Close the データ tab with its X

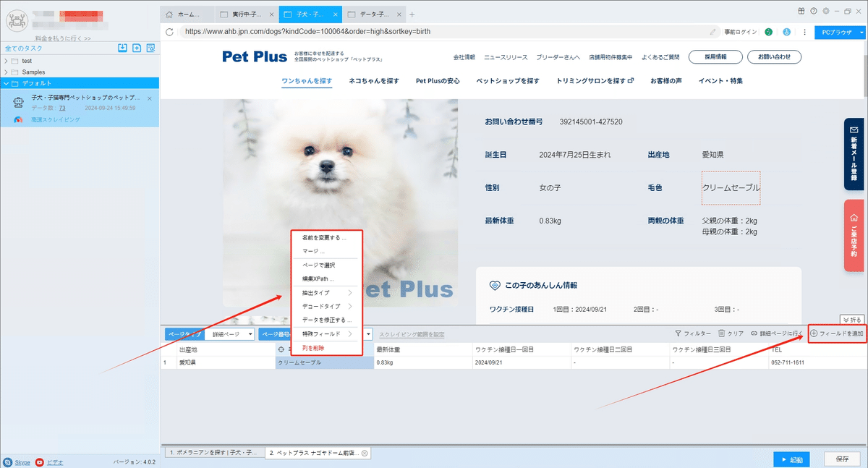[400, 14]
